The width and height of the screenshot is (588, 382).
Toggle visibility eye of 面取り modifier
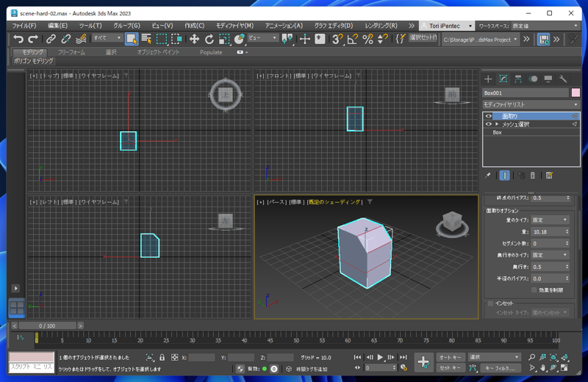click(x=489, y=116)
